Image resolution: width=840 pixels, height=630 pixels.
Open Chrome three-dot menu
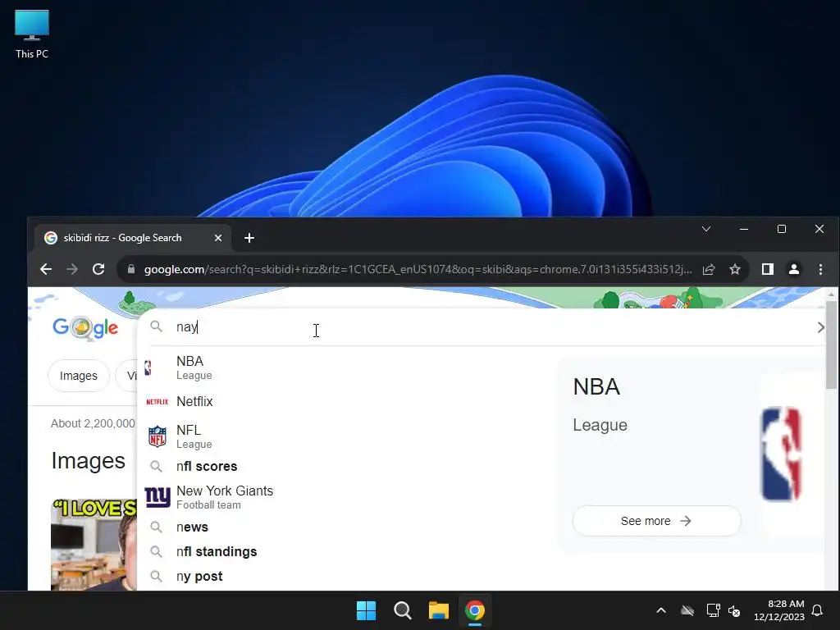point(820,269)
